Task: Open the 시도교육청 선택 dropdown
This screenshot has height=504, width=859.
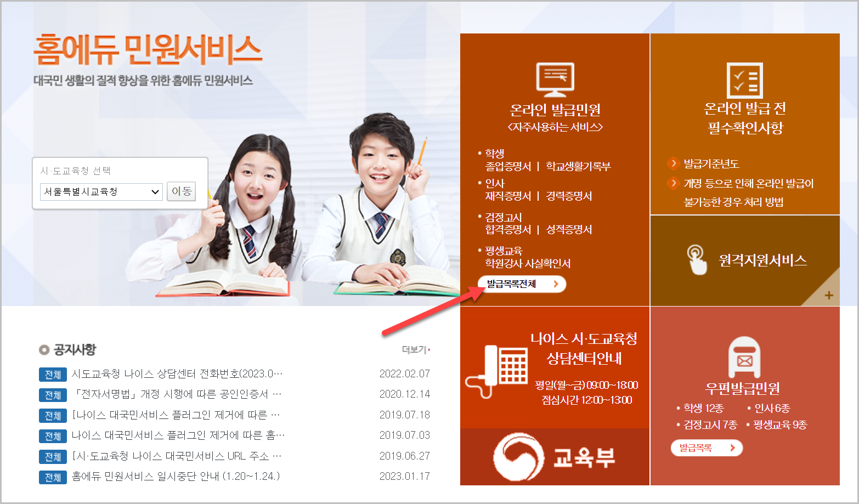Action: pos(101,191)
